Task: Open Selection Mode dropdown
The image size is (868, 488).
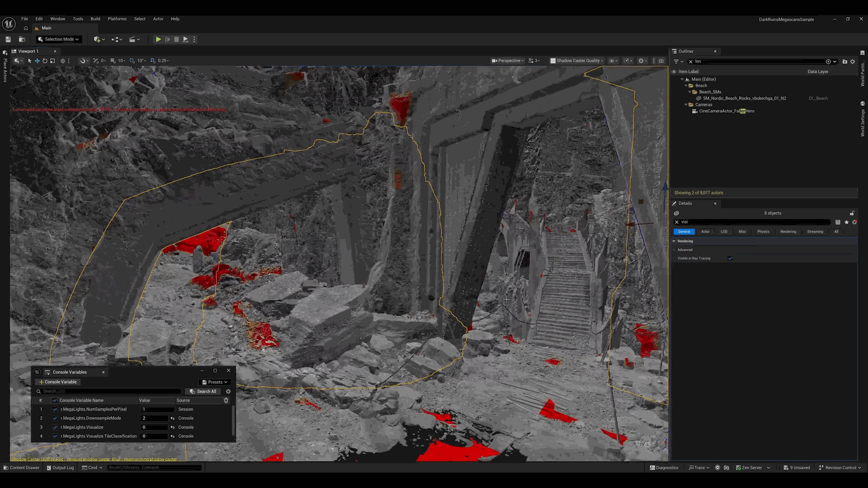Action: pyautogui.click(x=59, y=39)
